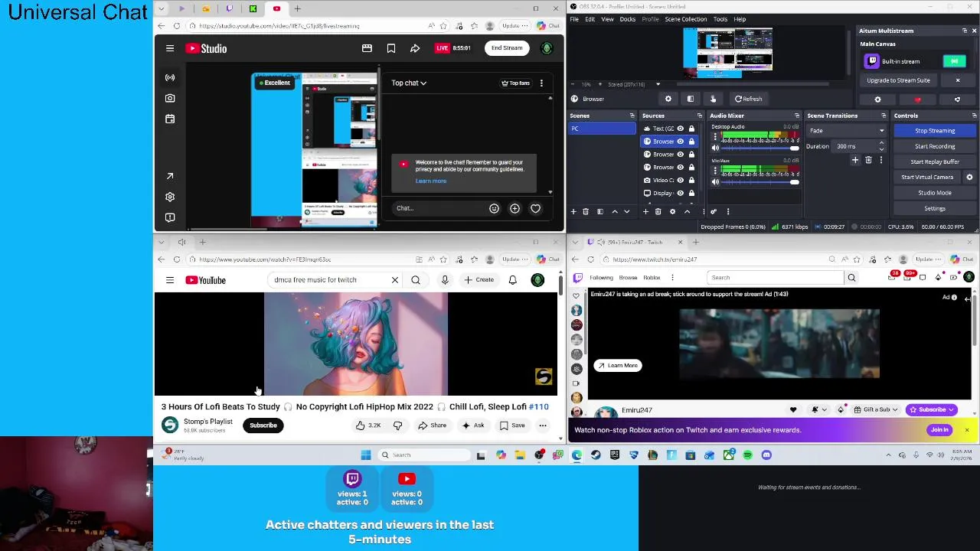This screenshot has height=551, width=980.
Task: Click the YouTube search box field
Action: pos(329,280)
